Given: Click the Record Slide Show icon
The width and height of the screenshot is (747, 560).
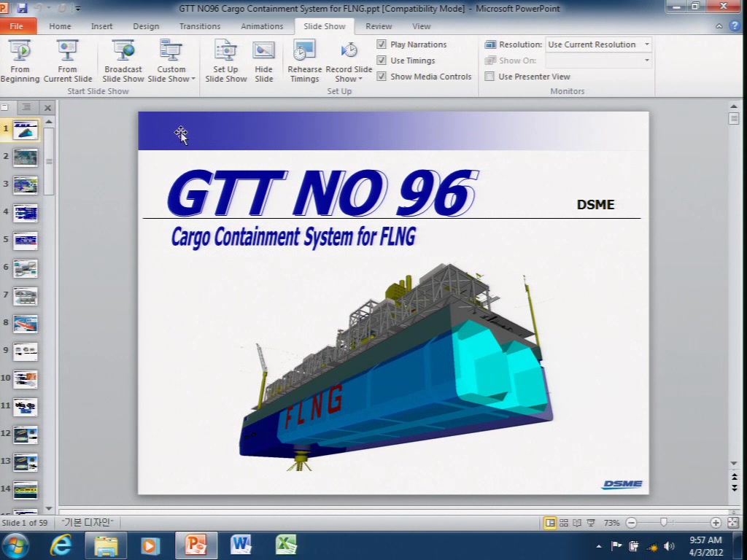Looking at the screenshot, I should coord(349,50).
